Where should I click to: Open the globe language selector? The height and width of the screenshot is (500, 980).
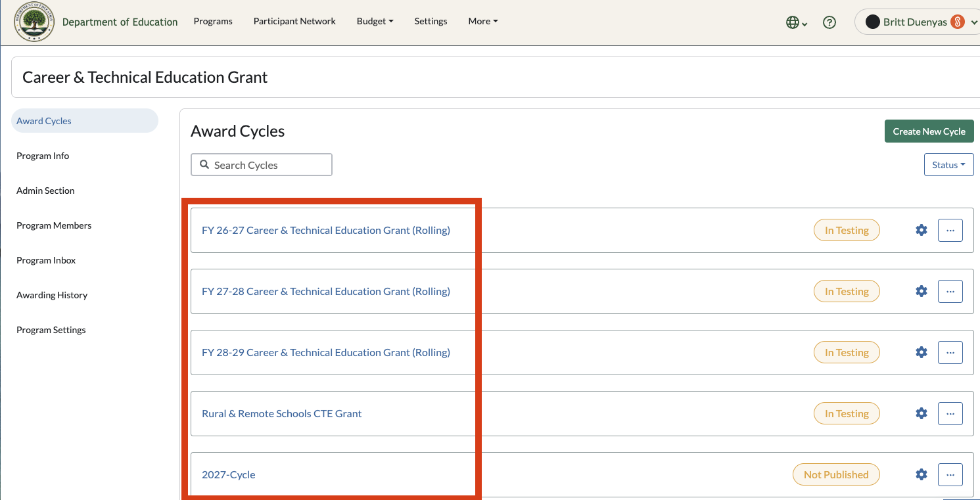[797, 22]
